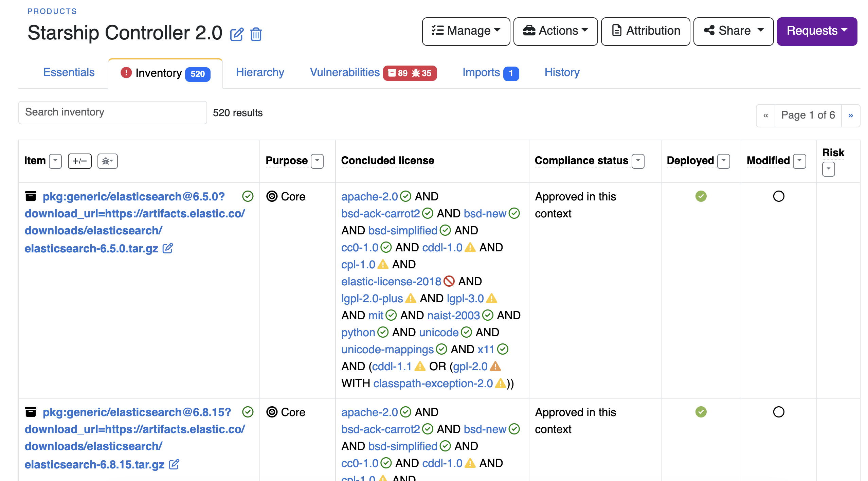The image size is (868, 481).
Task: Select the Inventory tab
Action: point(165,73)
